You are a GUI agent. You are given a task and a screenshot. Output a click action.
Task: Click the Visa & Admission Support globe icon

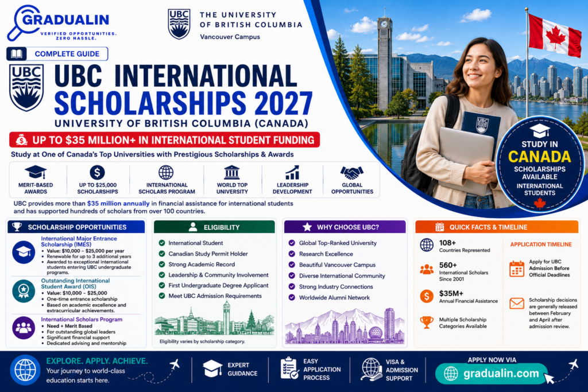(372, 369)
